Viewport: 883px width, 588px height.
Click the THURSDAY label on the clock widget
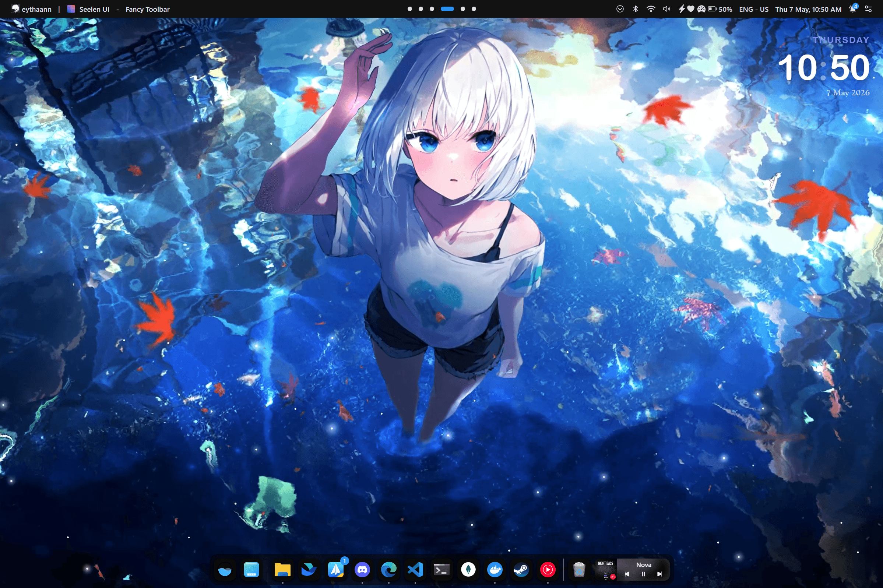(841, 40)
